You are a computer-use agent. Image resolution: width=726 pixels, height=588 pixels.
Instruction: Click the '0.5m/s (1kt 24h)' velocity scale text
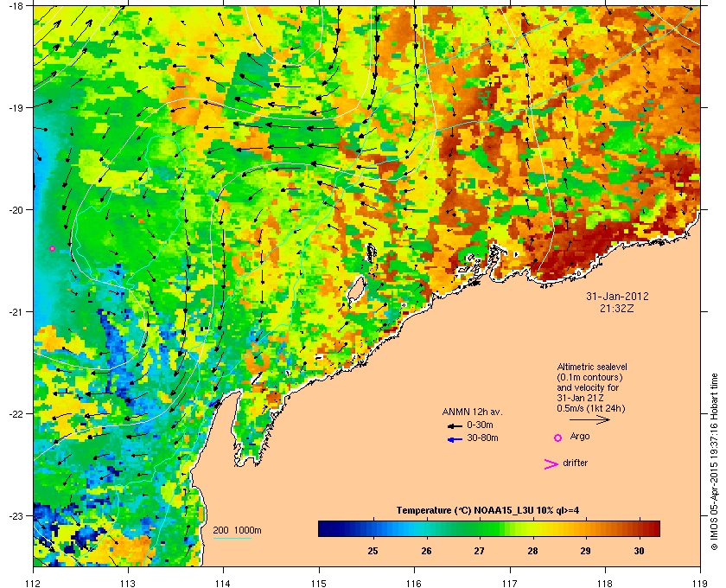coord(591,408)
